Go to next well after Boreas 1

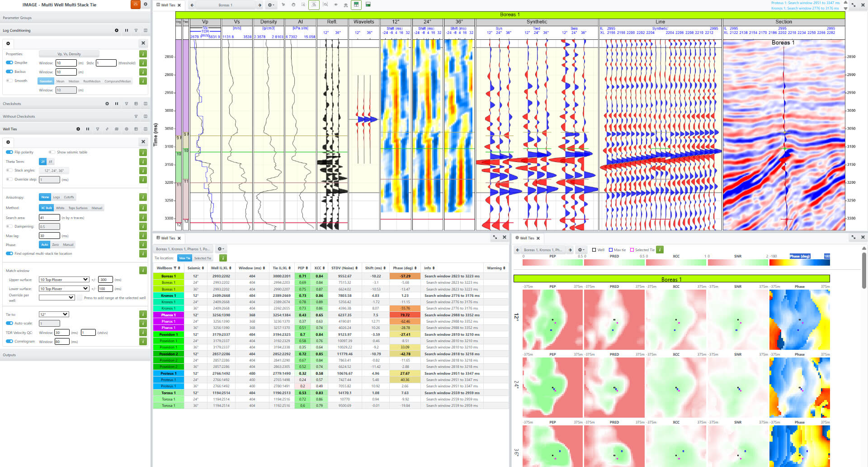click(259, 5)
